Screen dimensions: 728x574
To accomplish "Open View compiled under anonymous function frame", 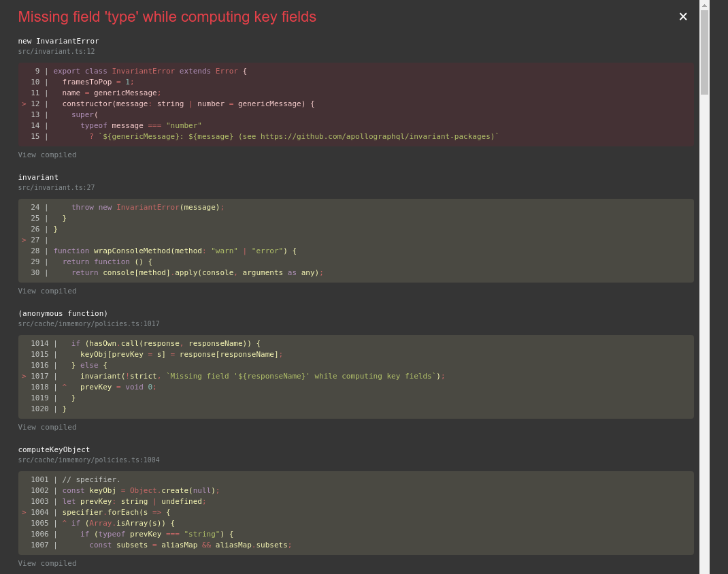I will pos(48,427).
